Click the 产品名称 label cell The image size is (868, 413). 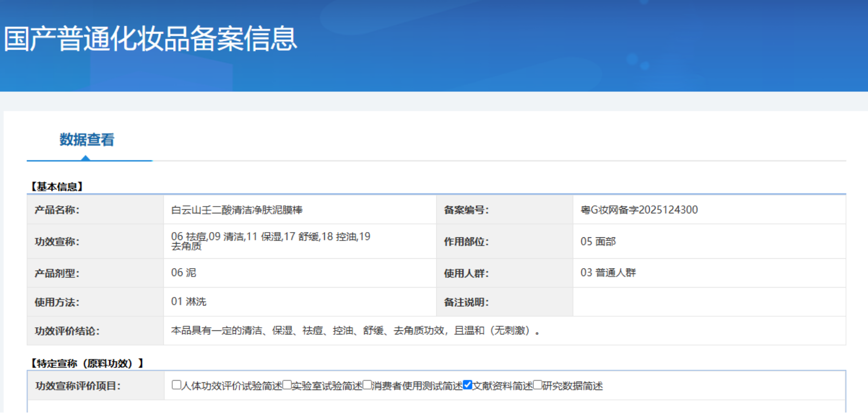pos(95,210)
